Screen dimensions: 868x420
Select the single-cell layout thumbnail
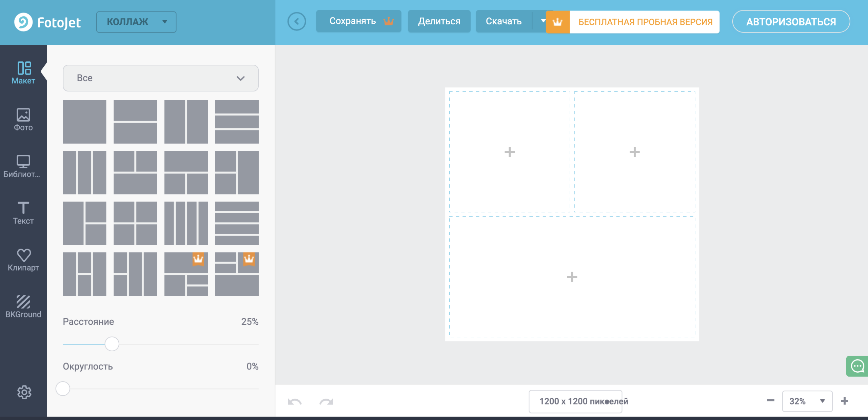(84, 122)
